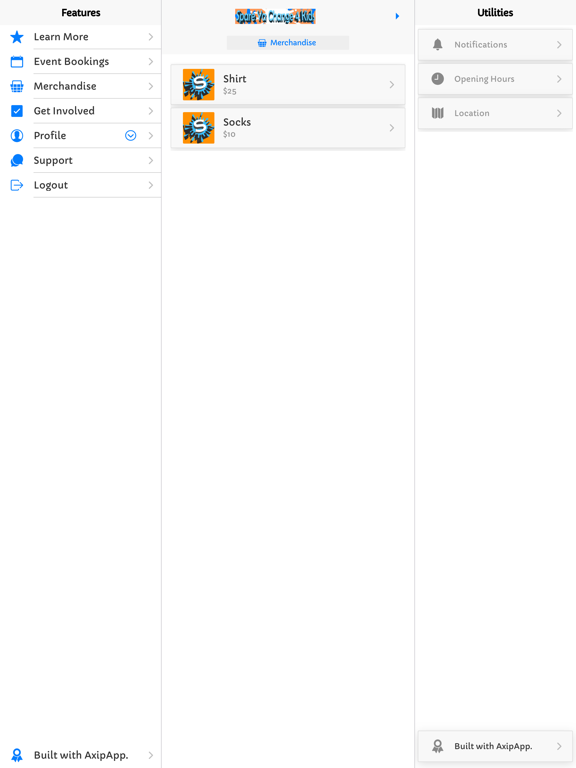Viewport: 576px width, 768px height.
Task: Open Event Bookings menu item
Action: (80, 62)
